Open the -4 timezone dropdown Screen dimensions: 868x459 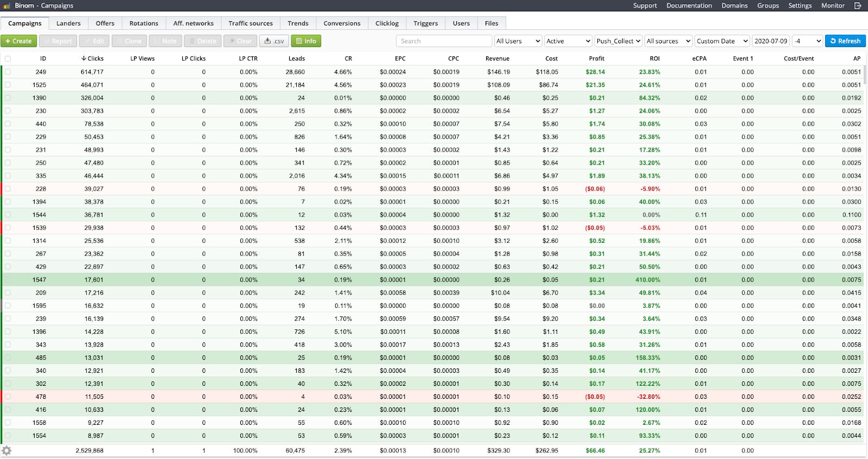point(807,41)
